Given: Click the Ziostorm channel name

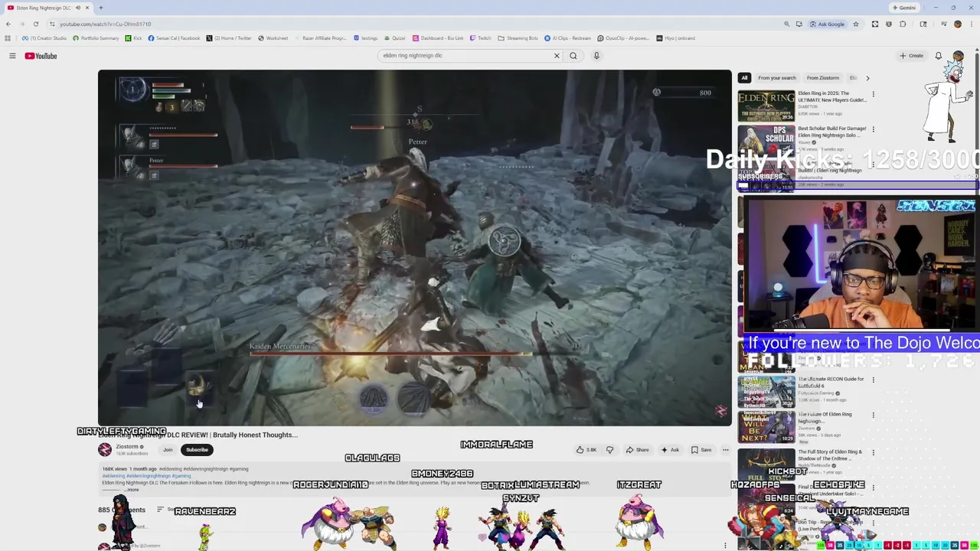Looking at the screenshot, I should 127,447.
